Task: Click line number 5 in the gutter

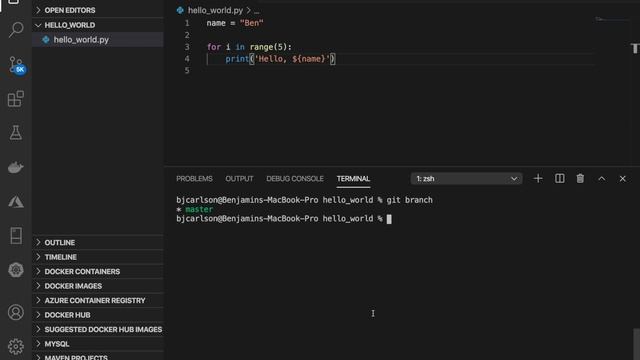Action: pos(187,71)
